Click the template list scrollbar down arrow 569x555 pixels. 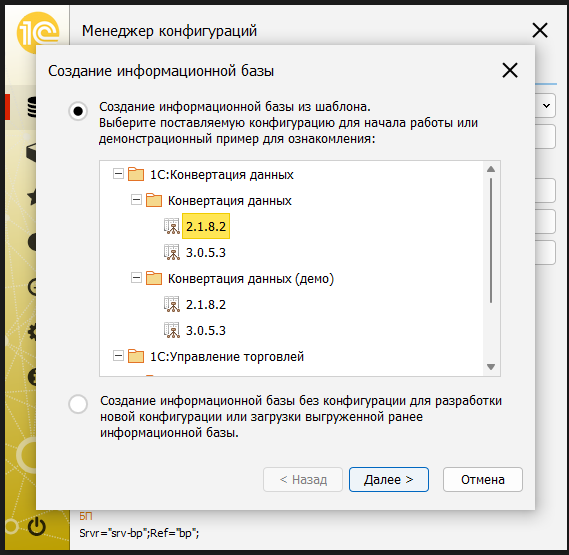pos(491,367)
